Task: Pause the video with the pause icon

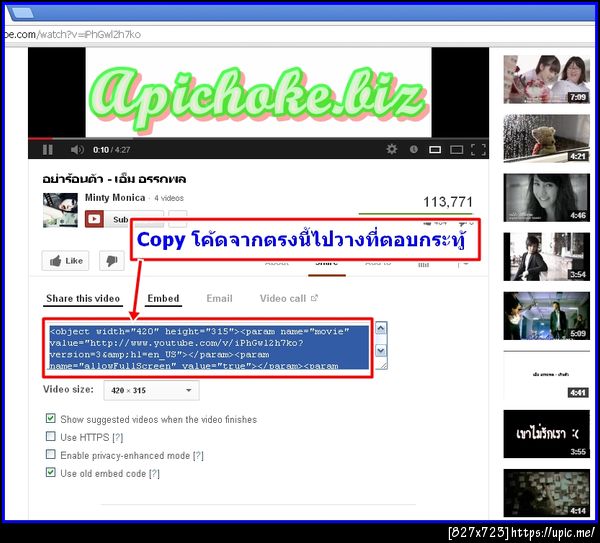Action: point(48,150)
